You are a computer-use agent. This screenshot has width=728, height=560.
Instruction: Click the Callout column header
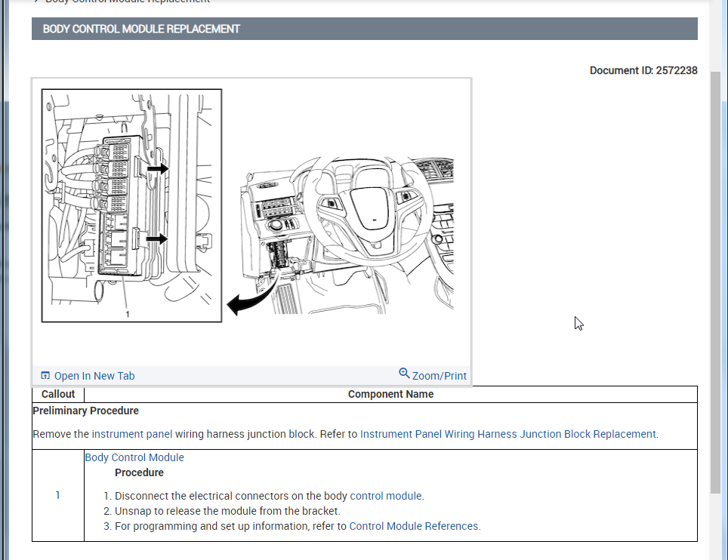coord(58,394)
